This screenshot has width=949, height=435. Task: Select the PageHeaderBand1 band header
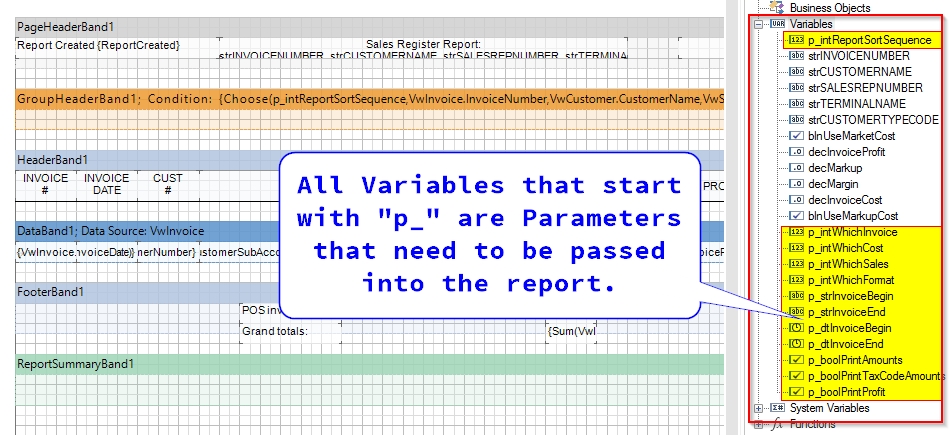tap(369, 27)
